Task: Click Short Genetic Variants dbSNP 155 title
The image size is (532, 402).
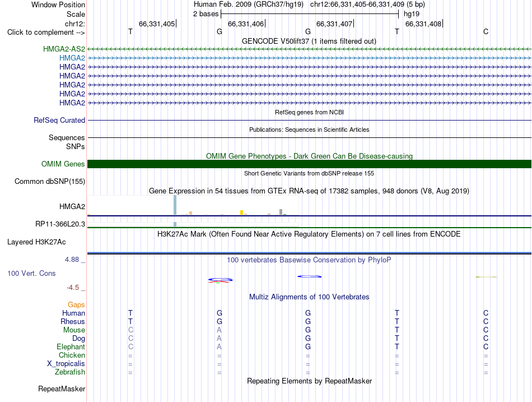Action: [x=309, y=173]
